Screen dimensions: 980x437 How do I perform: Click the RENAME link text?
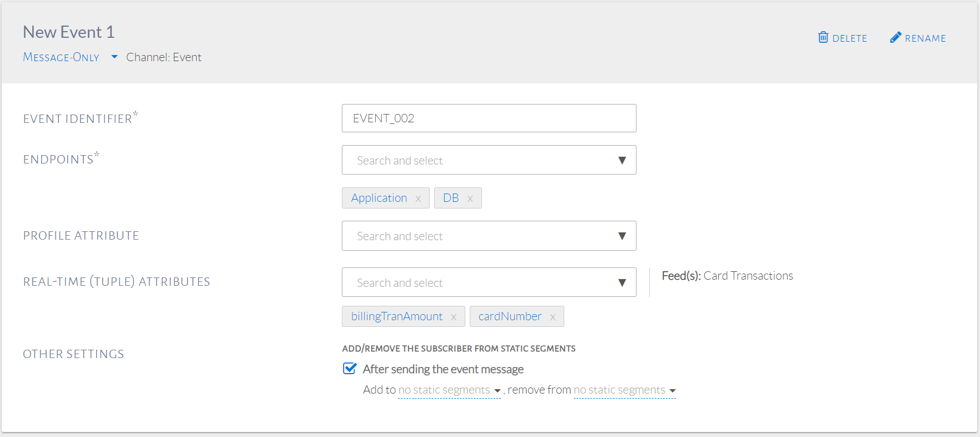tap(925, 38)
